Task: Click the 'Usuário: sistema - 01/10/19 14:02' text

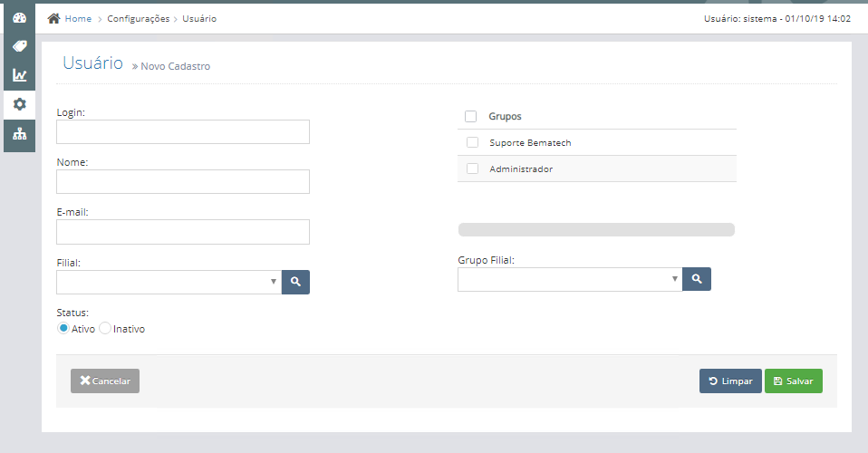Action: pos(777,18)
